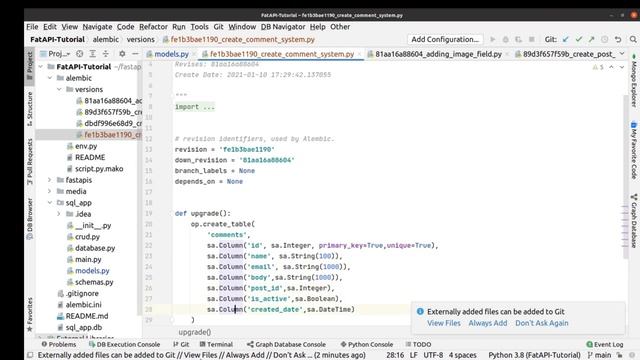This screenshot has width=640, height=360.
Task: Click the Git commit checkmark icon
Action: click(x=579, y=40)
